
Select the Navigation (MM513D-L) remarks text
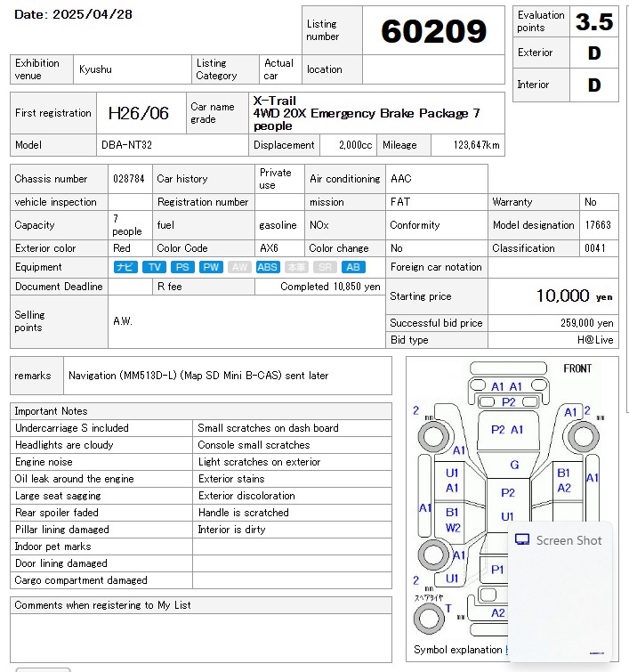click(x=198, y=376)
